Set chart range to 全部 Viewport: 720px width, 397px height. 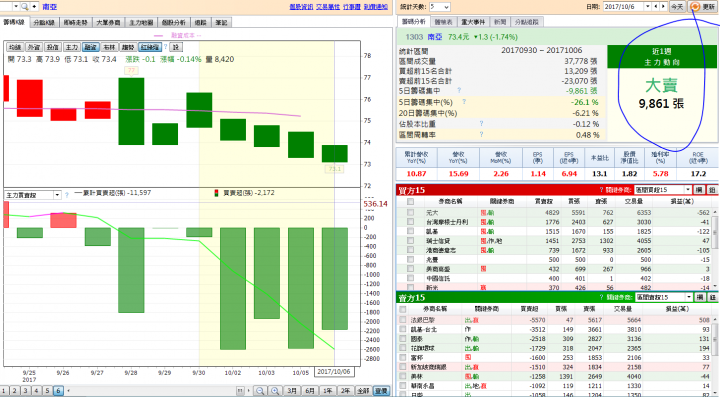tap(363, 391)
